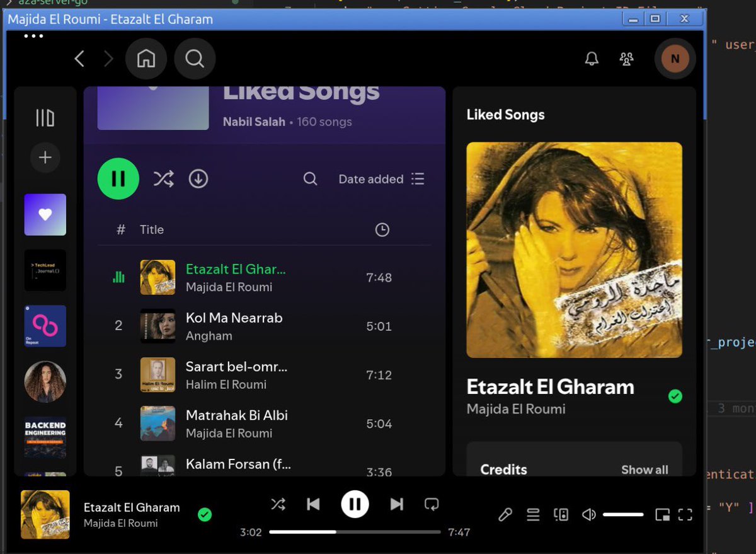Click now-playing cover art in bottom bar
756x554 pixels.
[x=45, y=515]
